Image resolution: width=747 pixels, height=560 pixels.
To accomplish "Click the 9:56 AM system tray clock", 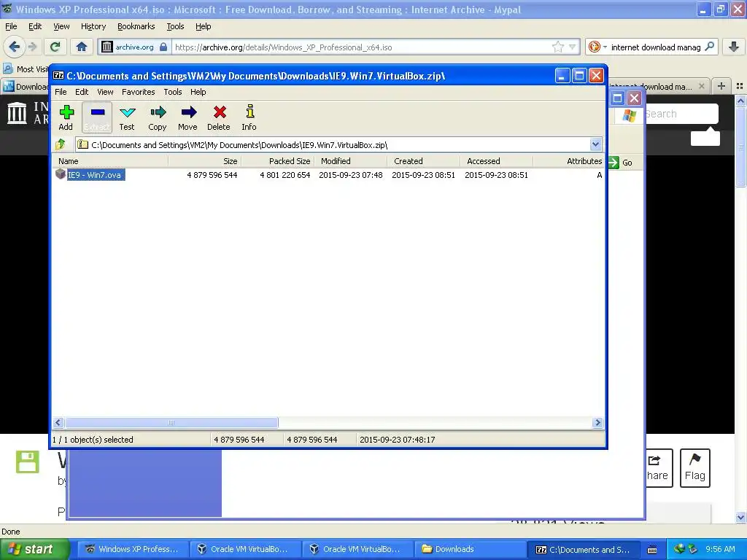I will (x=720, y=549).
